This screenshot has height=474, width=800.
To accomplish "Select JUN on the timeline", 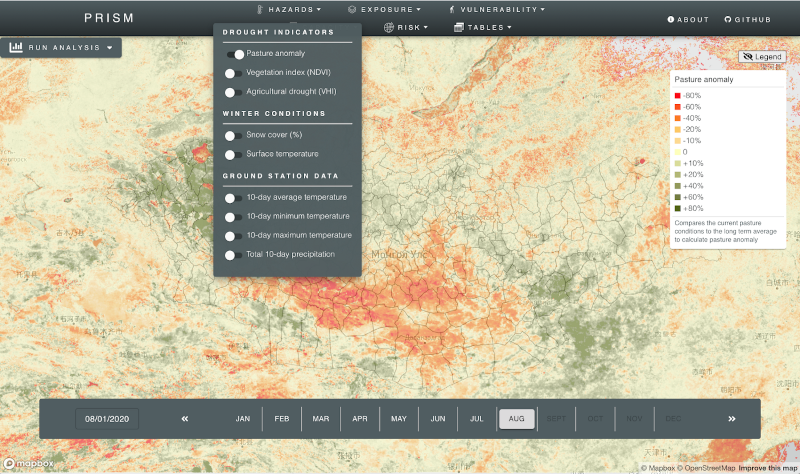I will (x=438, y=418).
